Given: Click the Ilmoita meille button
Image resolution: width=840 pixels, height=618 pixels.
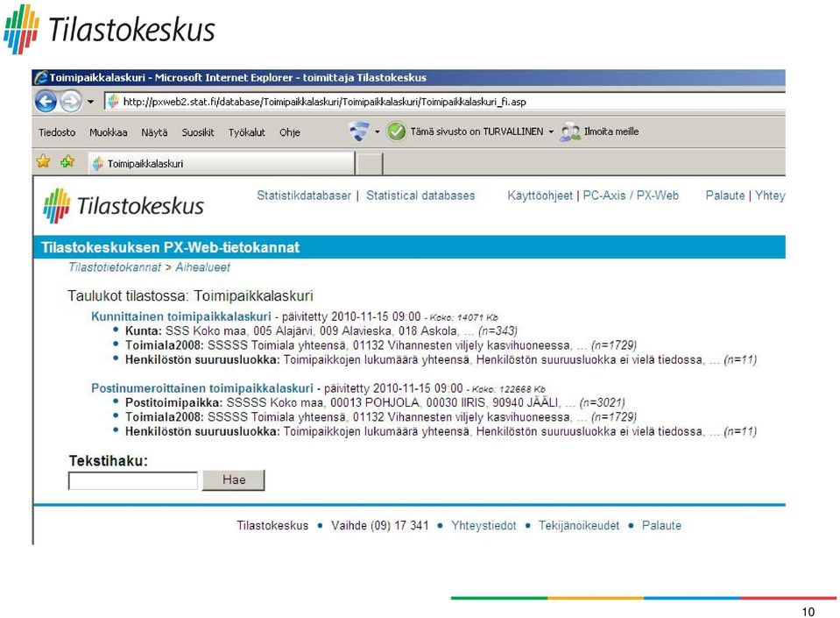Looking at the screenshot, I should tap(611, 131).
